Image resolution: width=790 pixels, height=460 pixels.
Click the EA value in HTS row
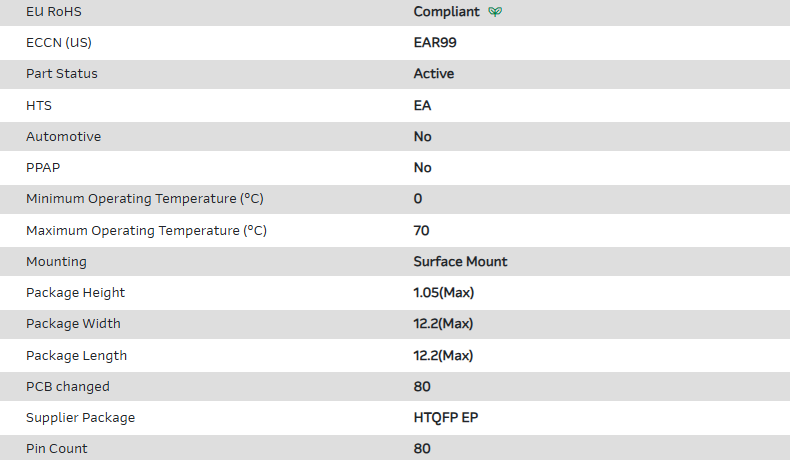tap(423, 105)
